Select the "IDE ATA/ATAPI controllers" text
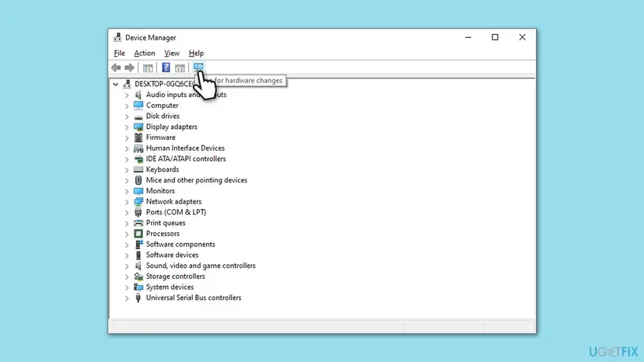Viewport: 644px width, 362px height. tap(186, 158)
